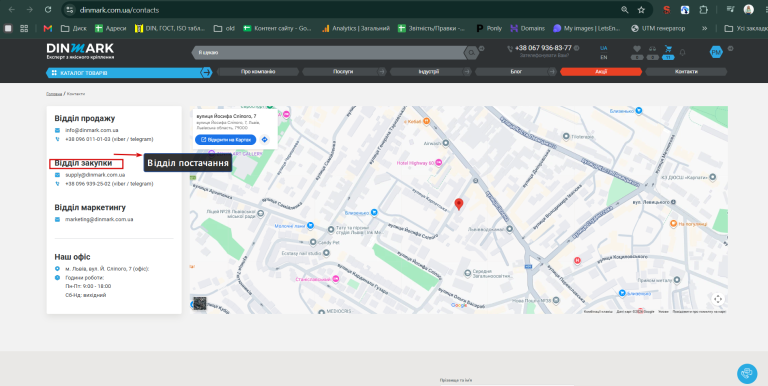Open the DIN, ГОСТ, ISO табл bookmark
Viewport: 768px width, 386px height.
coord(170,28)
